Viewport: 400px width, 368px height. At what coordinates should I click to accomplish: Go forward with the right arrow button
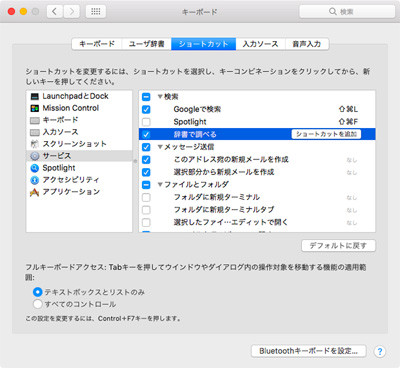pyautogui.click(x=71, y=12)
